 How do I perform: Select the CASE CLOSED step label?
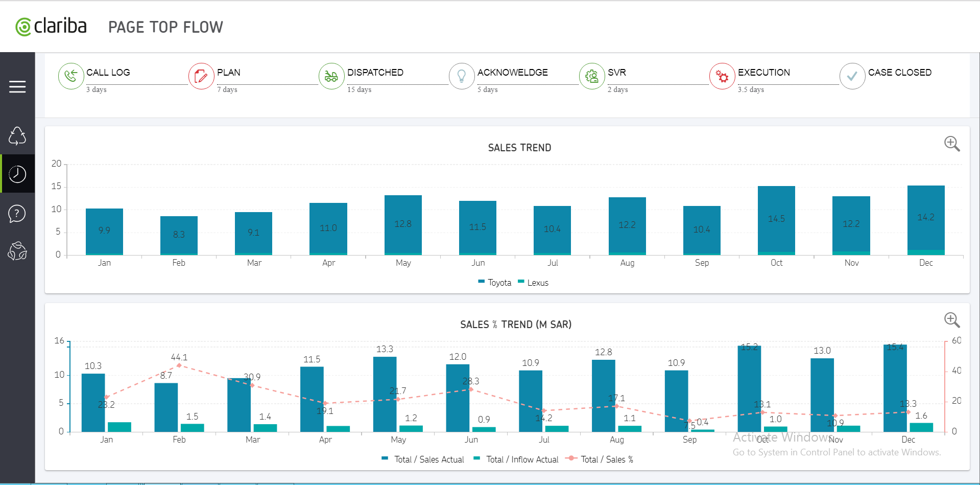pos(900,73)
